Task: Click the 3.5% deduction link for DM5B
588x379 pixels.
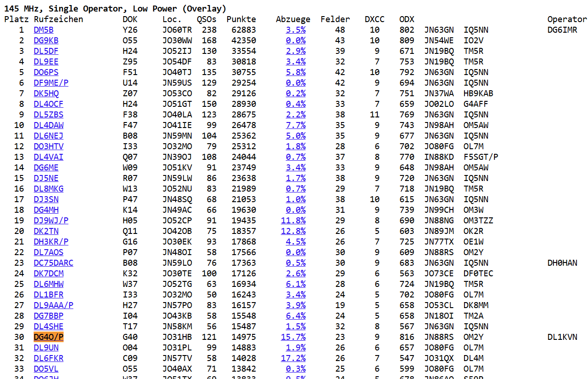Action: point(295,30)
